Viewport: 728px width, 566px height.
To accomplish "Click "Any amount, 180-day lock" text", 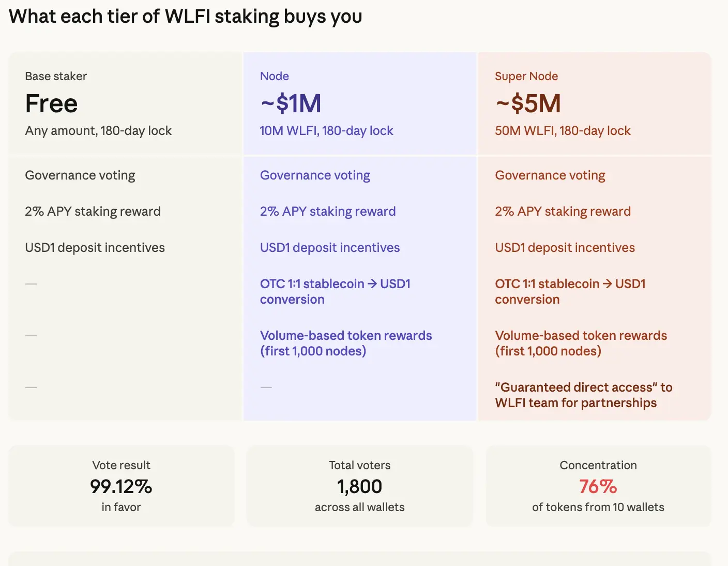I will [98, 131].
